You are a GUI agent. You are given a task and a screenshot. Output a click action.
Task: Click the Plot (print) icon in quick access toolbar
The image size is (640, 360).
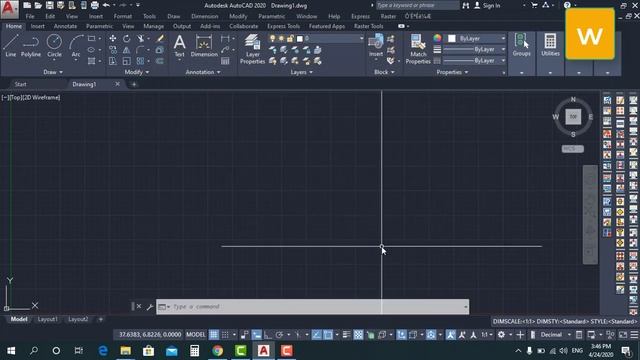click(95, 5)
